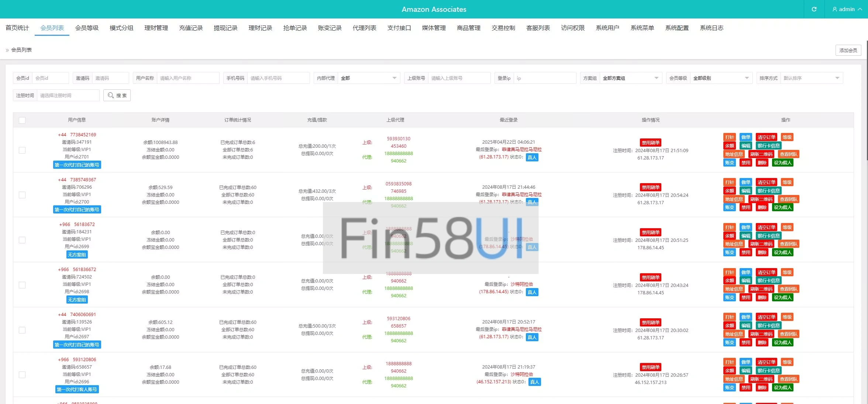This screenshot has width=868, height=404.
Task: Select the header select-all checkbox
Action: [22, 120]
